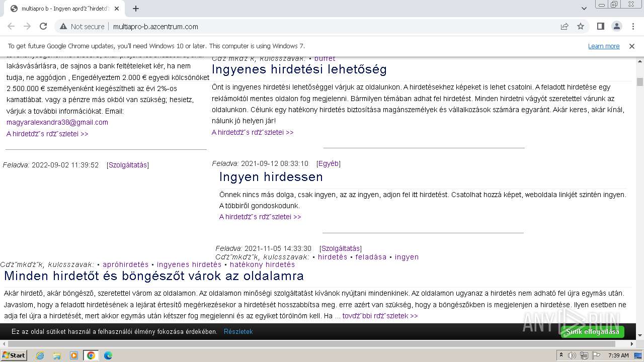The width and height of the screenshot is (644, 362).
Task: Open File Explorer from taskbar
Action: tap(57, 355)
